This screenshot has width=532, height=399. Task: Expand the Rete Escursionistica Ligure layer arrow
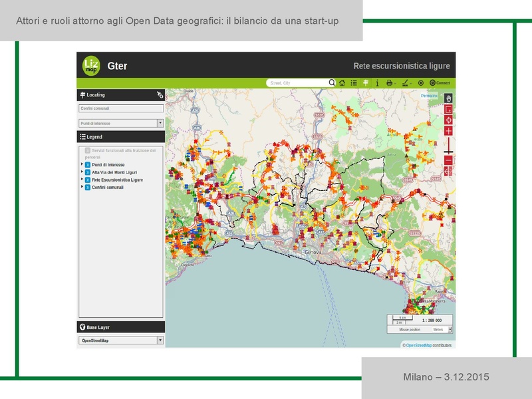(x=82, y=180)
